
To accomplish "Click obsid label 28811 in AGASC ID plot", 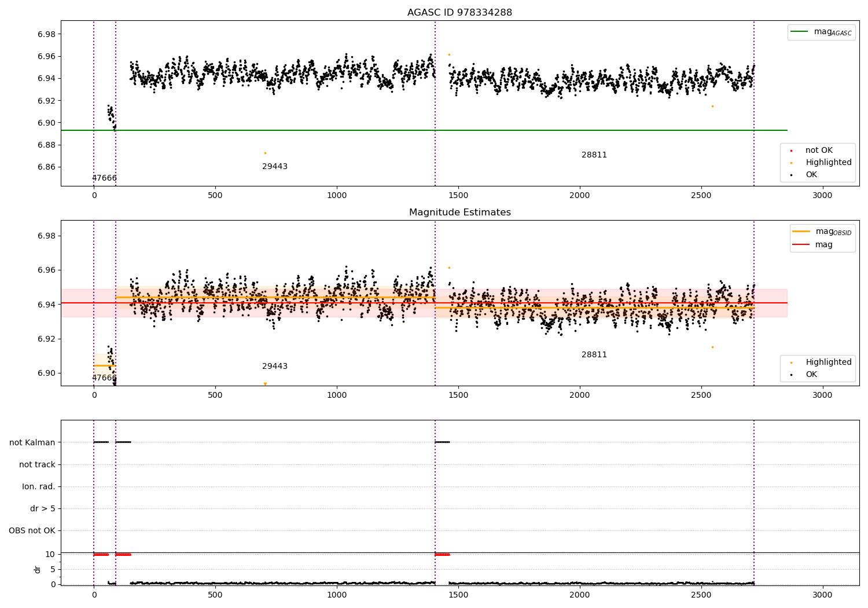I will click(x=594, y=155).
